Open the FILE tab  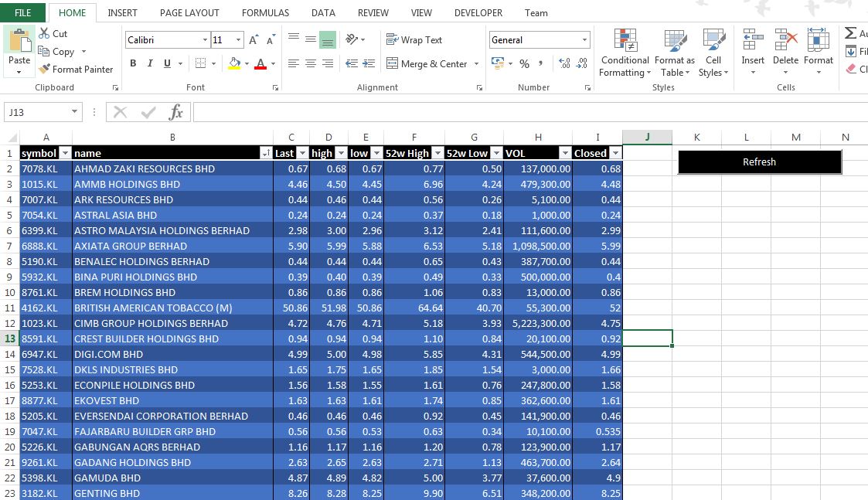[x=22, y=12]
